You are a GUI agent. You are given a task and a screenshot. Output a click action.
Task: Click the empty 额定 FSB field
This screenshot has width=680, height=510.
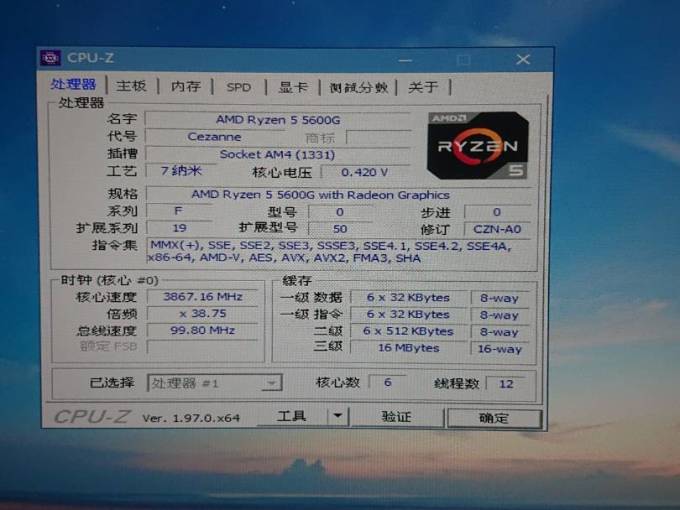tap(203, 347)
